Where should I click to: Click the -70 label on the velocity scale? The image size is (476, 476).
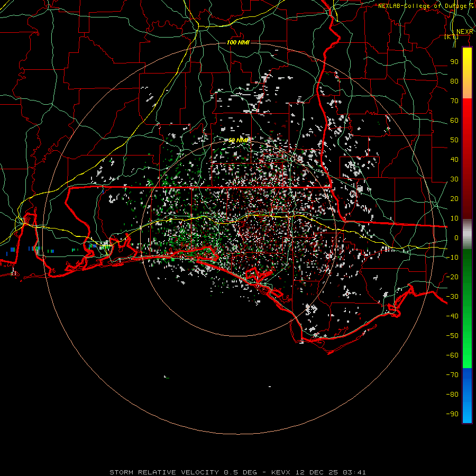pos(452,375)
